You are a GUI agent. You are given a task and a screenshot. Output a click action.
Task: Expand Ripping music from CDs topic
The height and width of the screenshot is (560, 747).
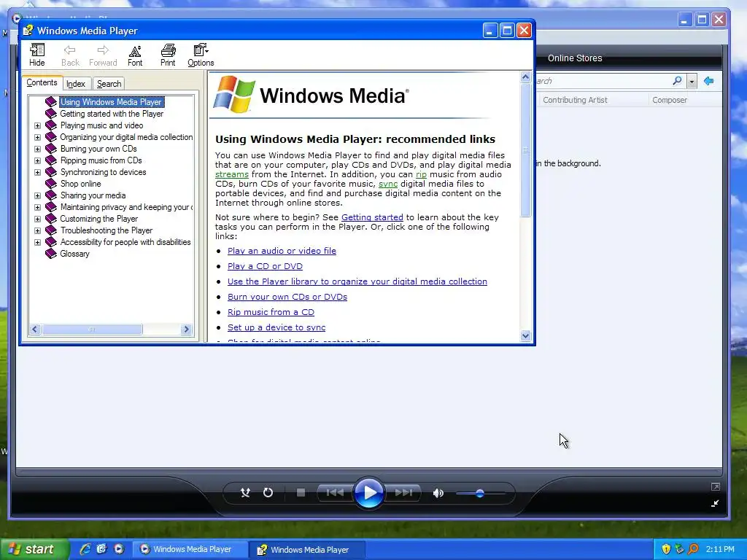click(x=37, y=160)
